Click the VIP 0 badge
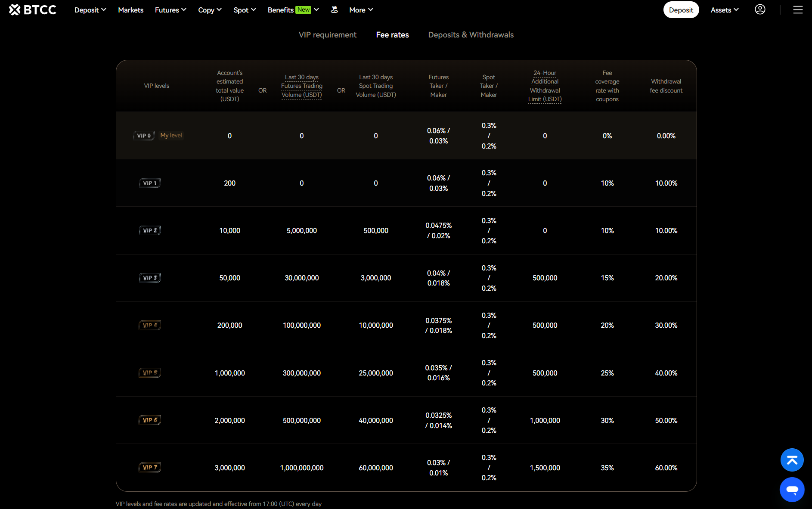 (x=144, y=136)
